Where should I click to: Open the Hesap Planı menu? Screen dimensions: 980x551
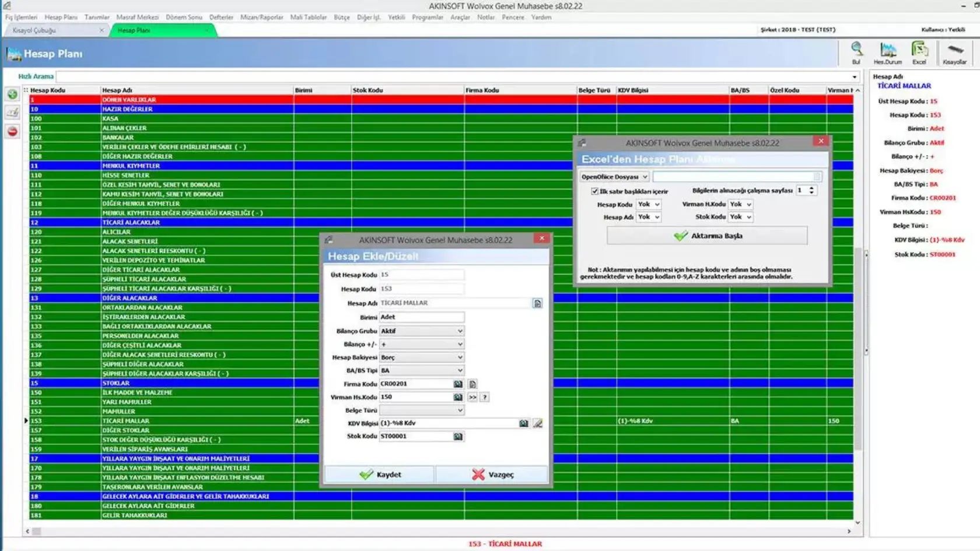(61, 17)
